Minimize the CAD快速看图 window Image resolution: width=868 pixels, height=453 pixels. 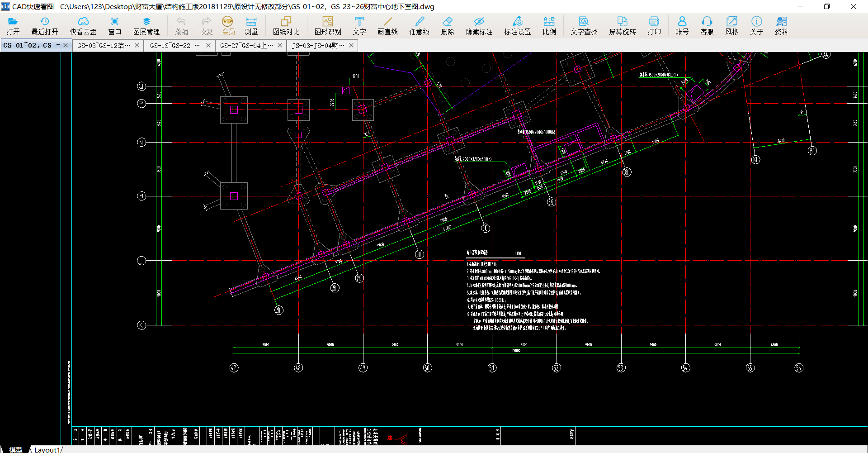point(801,6)
